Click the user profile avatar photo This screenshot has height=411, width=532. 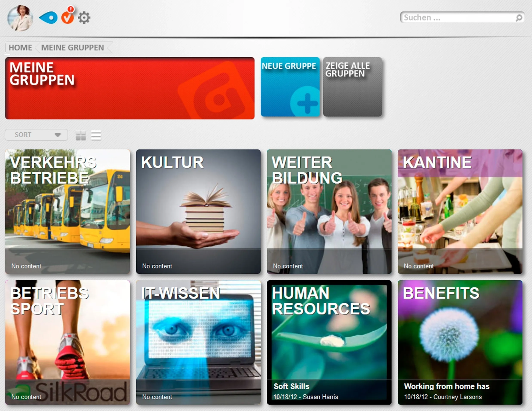point(20,18)
